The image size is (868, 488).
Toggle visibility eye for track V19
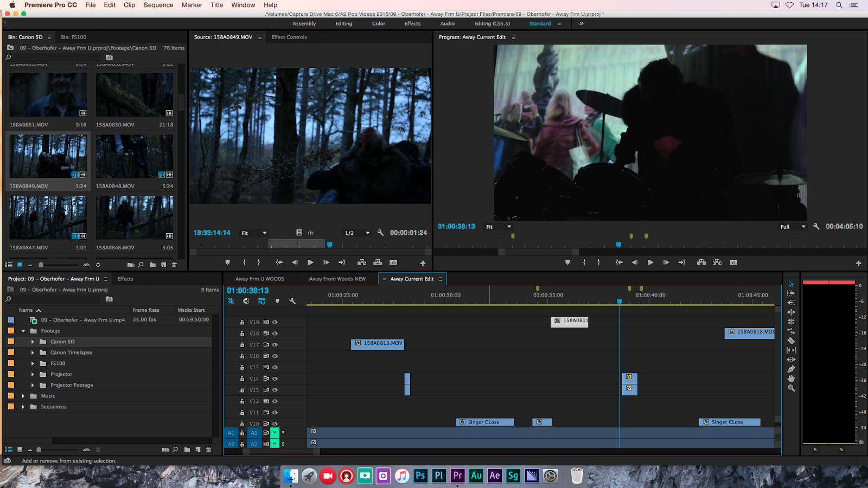[275, 322]
